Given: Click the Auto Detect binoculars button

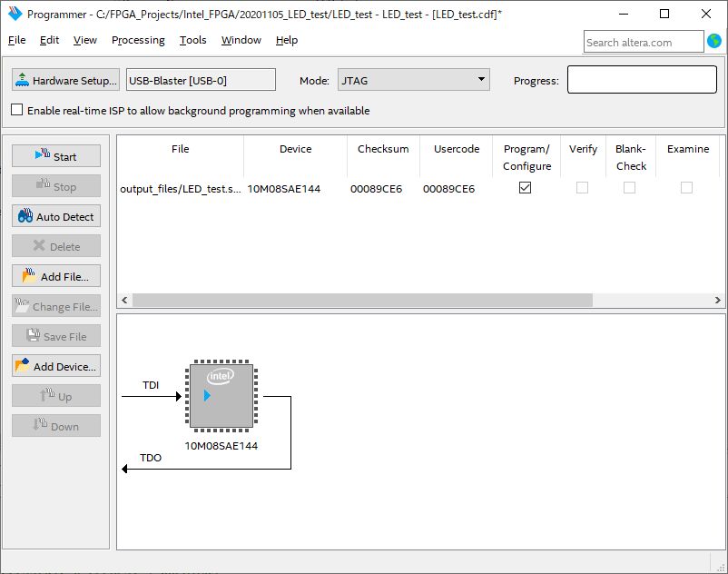Looking at the screenshot, I should (x=55, y=217).
